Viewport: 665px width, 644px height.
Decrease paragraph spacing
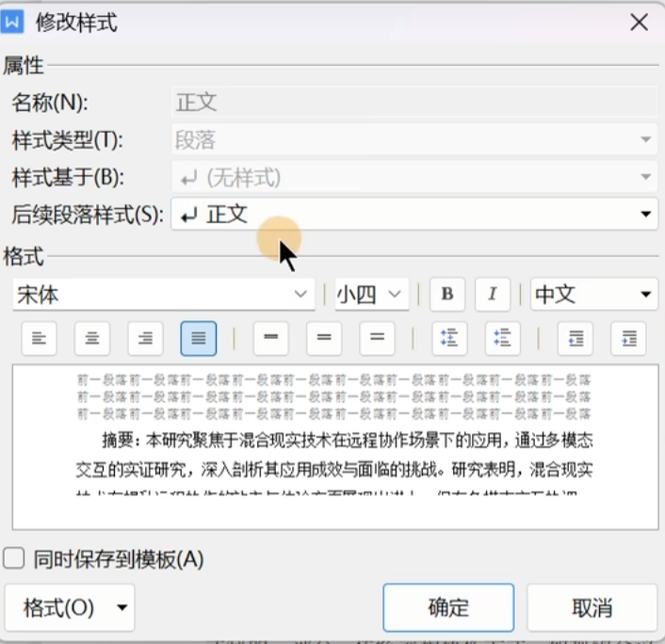pyautogui.click(x=503, y=338)
